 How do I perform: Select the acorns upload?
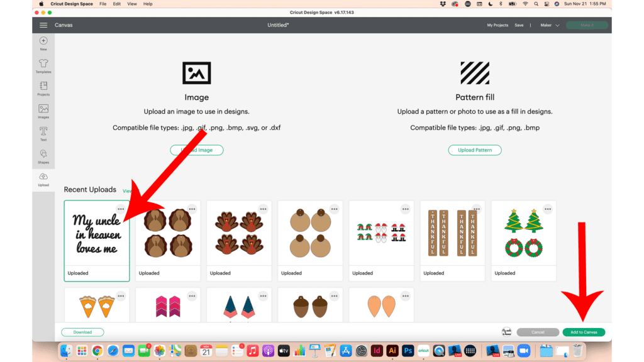click(310, 305)
